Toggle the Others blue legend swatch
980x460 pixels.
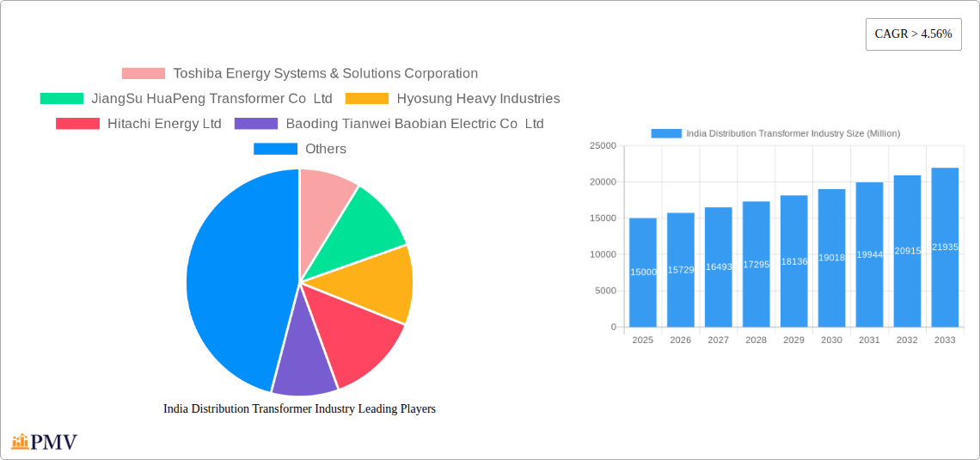point(276,149)
